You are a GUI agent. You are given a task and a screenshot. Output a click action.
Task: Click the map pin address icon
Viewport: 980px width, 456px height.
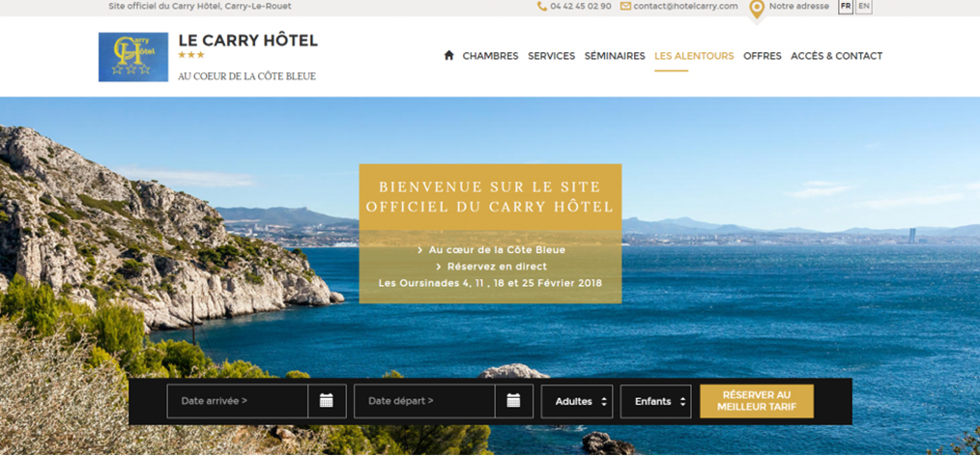757,9
